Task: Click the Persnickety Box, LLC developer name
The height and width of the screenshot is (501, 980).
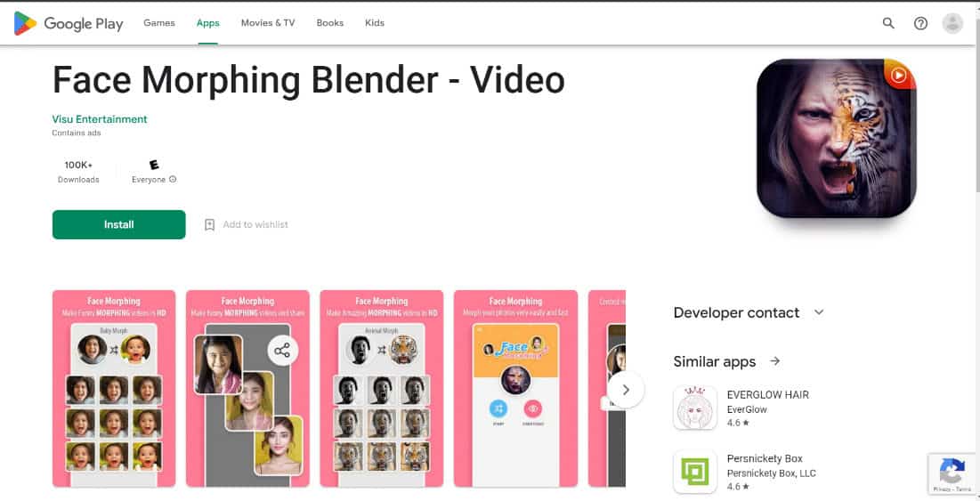Action: click(x=771, y=473)
